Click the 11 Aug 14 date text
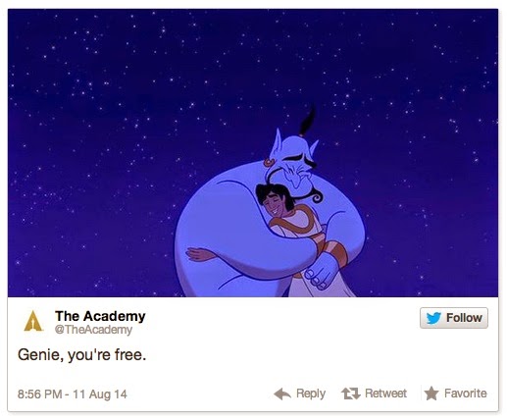The image size is (507, 420). (x=100, y=394)
